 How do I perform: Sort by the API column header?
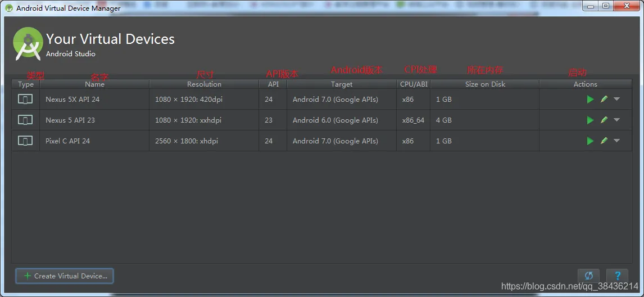click(x=273, y=84)
